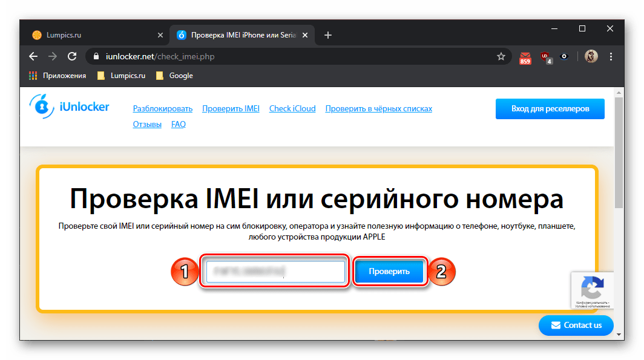Open a new browser tab
Screen dimensions: 644x360
(x=328, y=35)
